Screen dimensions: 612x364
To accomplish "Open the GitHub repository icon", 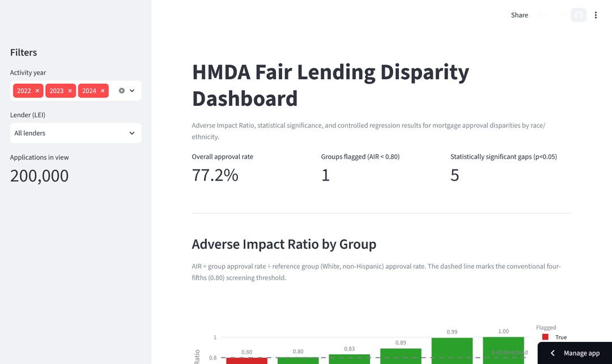I will (579, 15).
